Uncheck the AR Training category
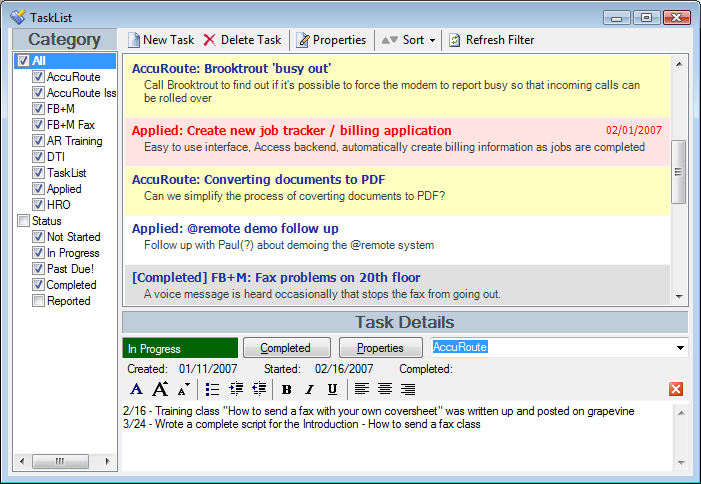701x484 pixels. click(x=38, y=141)
